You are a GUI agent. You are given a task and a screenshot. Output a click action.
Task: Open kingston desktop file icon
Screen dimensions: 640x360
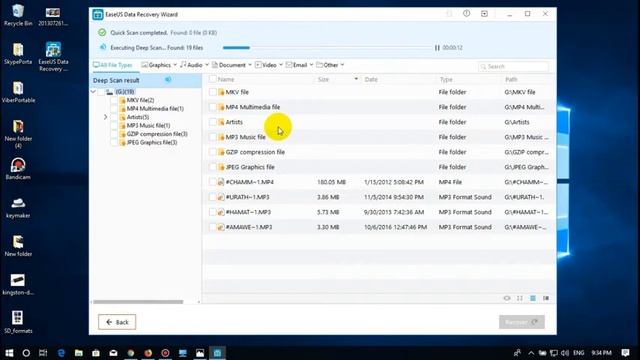[x=18, y=284]
